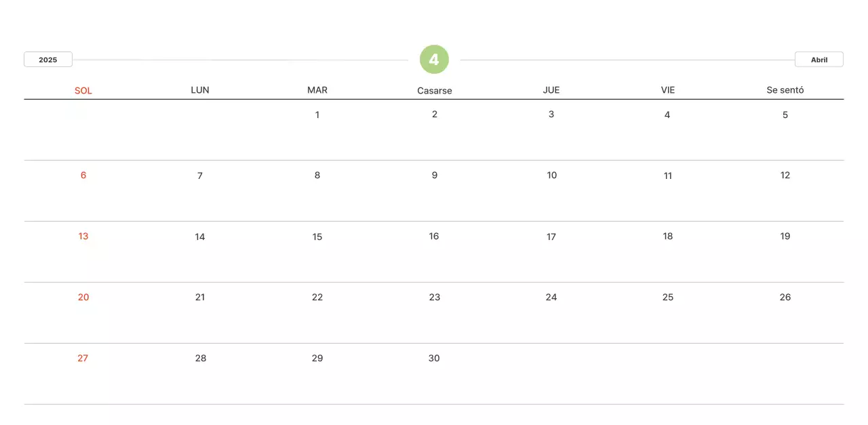Viewport: 868px width, 425px height.
Task: Click the Casarse weekday header
Action: point(435,90)
